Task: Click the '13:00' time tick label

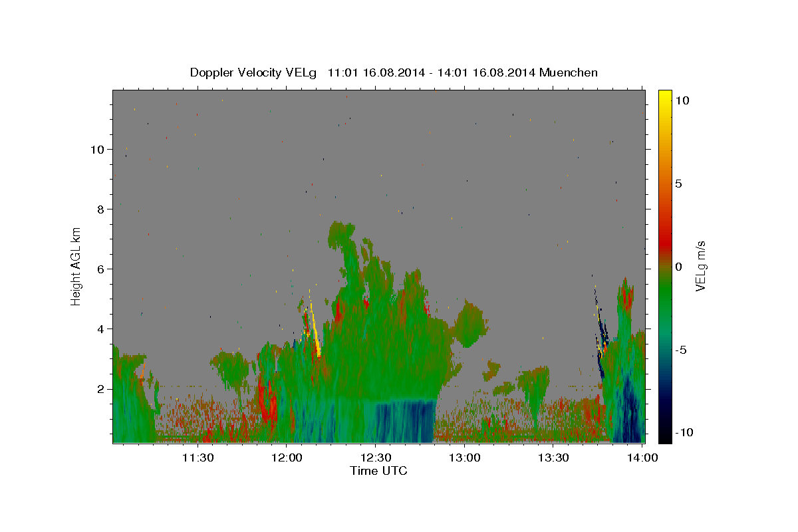Action: coord(464,458)
